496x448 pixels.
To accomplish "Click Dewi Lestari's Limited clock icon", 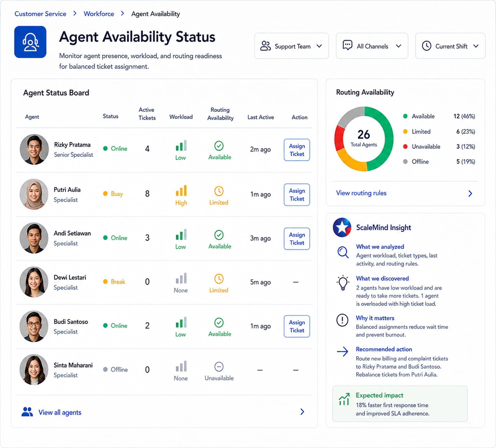I will (x=219, y=279).
